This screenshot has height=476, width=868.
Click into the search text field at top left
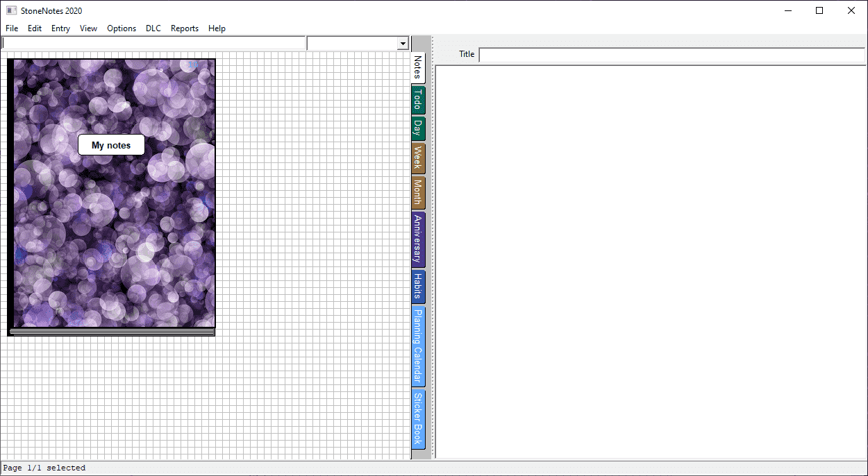153,43
